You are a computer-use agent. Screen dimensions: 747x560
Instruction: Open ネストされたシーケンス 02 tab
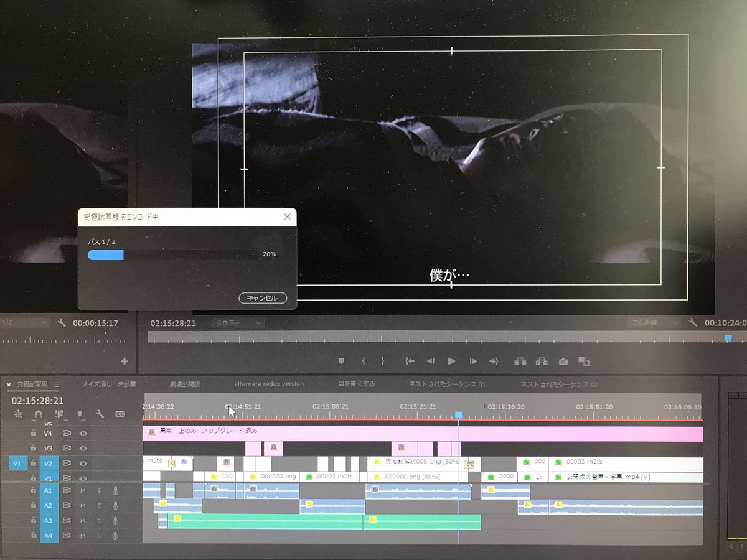pyautogui.click(x=559, y=384)
